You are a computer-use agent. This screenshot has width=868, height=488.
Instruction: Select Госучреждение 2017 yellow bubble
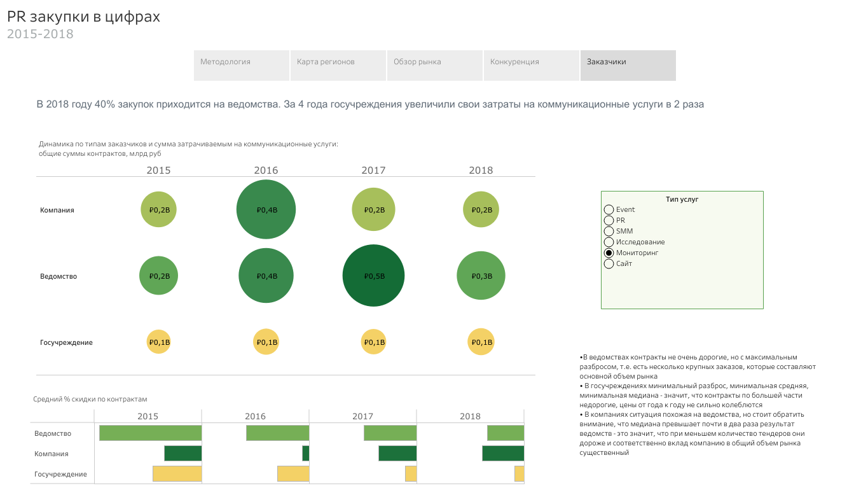373,342
